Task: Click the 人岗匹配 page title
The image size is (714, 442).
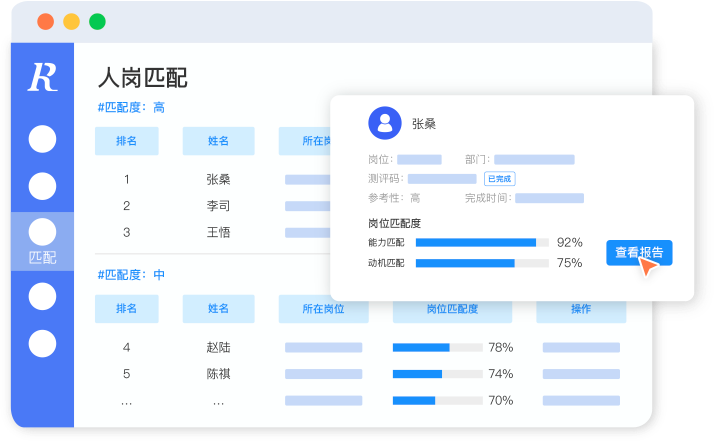Action: pos(143,77)
